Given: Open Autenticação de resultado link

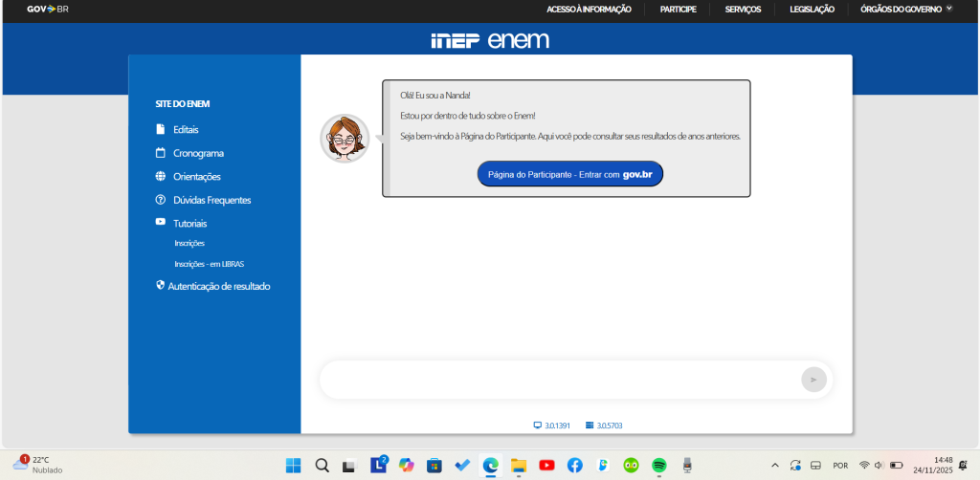Looking at the screenshot, I should click(x=219, y=287).
